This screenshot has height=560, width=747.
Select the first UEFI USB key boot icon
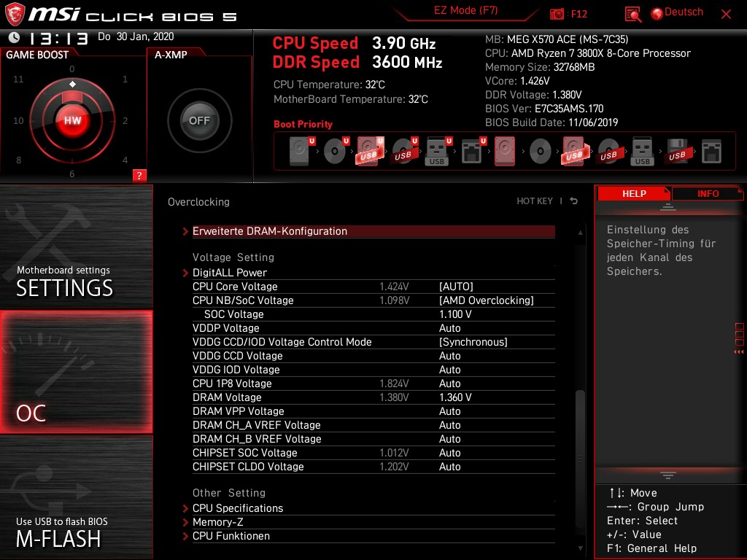click(x=438, y=151)
